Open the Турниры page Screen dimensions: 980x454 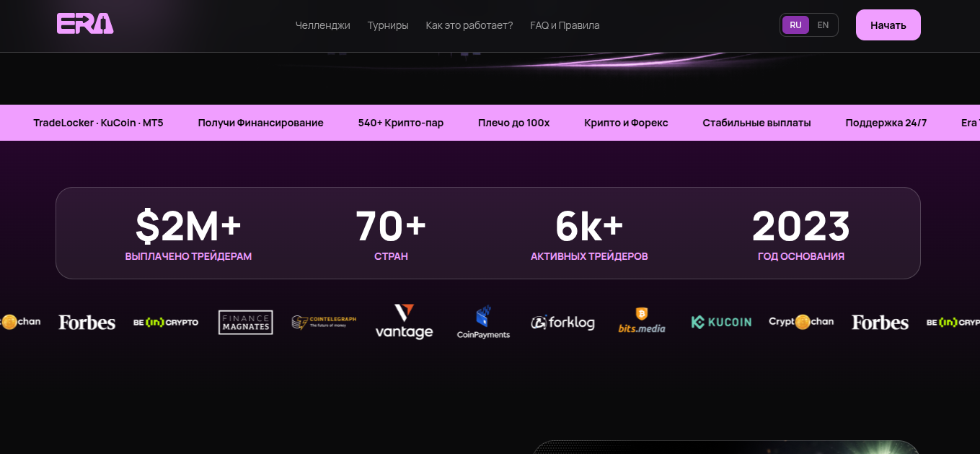(x=388, y=25)
